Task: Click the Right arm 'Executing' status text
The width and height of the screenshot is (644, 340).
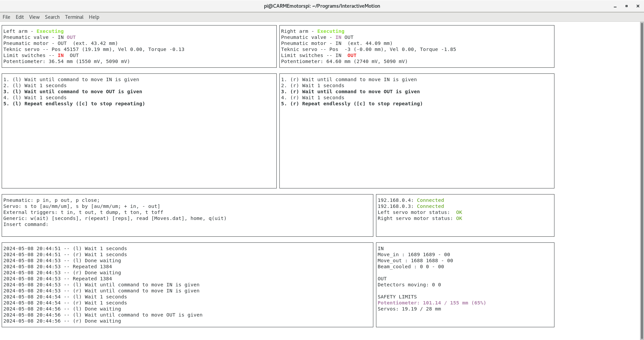Action: pos(331,32)
